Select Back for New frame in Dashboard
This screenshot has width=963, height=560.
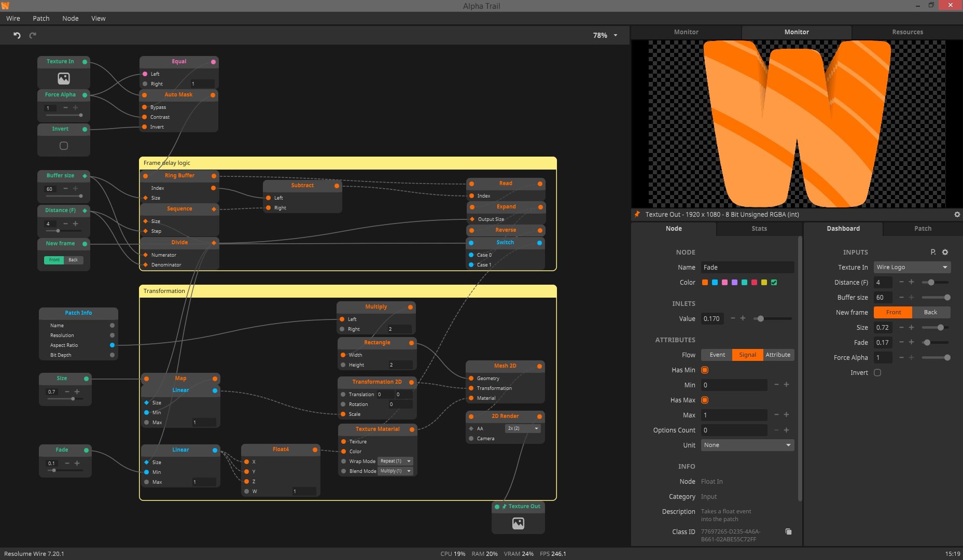(930, 312)
